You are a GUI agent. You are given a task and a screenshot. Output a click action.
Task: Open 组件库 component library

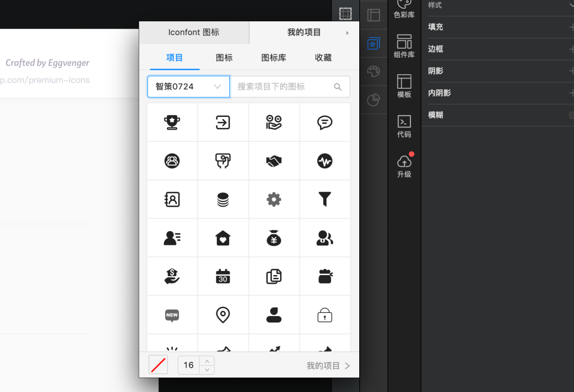click(404, 46)
